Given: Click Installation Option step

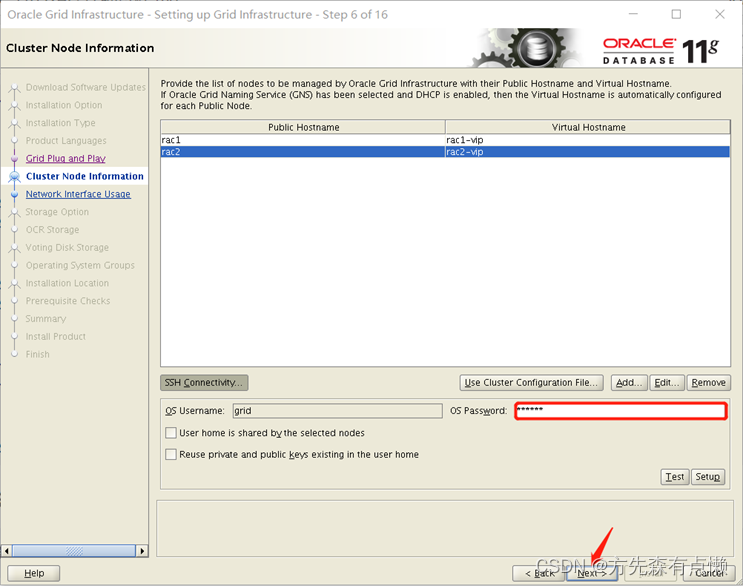Looking at the screenshot, I should tap(64, 105).
